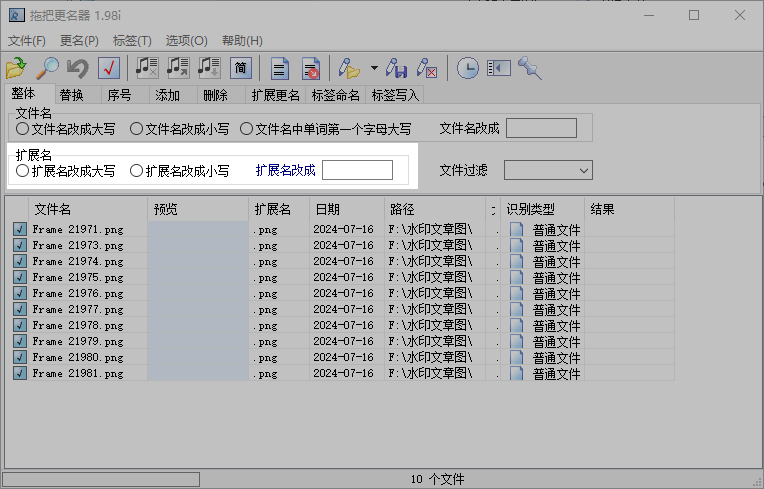The height and width of the screenshot is (489, 764).
Task: Select 扩展名改成小写 radio button
Action: click(136, 171)
